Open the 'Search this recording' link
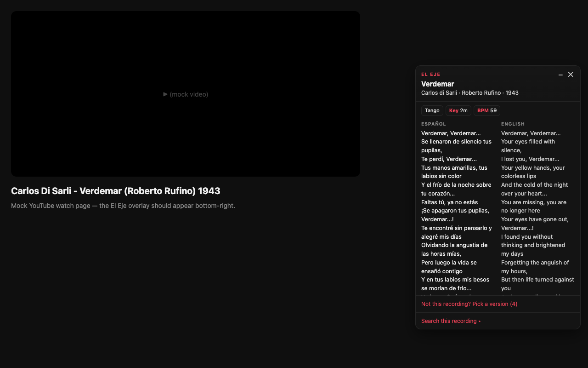The height and width of the screenshot is (368, 588). (451, 321)
